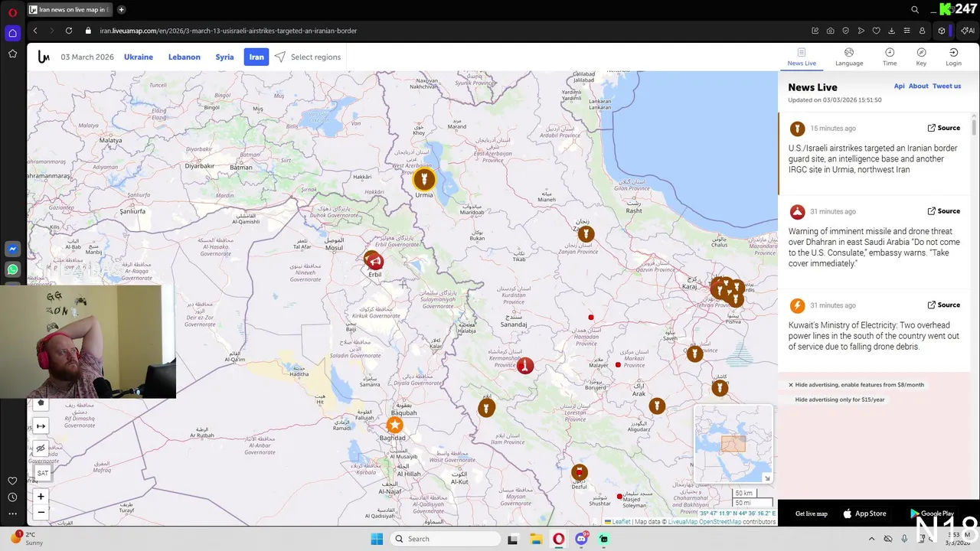Open Source link for Urmia airstrike news
This screenshot has width=980, height=551.
(944, 128)
